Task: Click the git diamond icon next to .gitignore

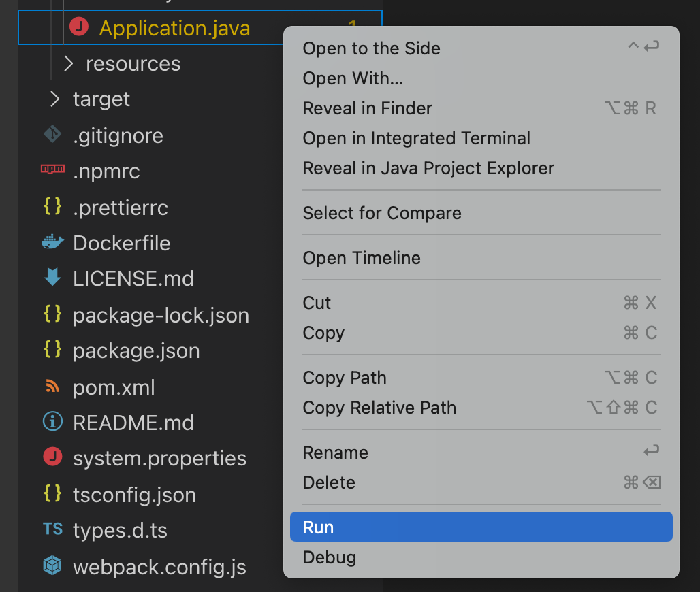Action: point(53,135)
